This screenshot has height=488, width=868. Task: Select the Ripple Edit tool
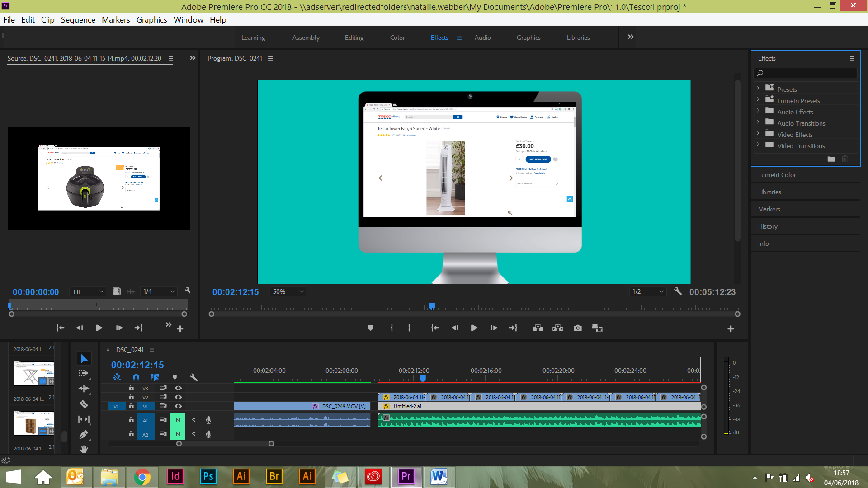point(84,389)
